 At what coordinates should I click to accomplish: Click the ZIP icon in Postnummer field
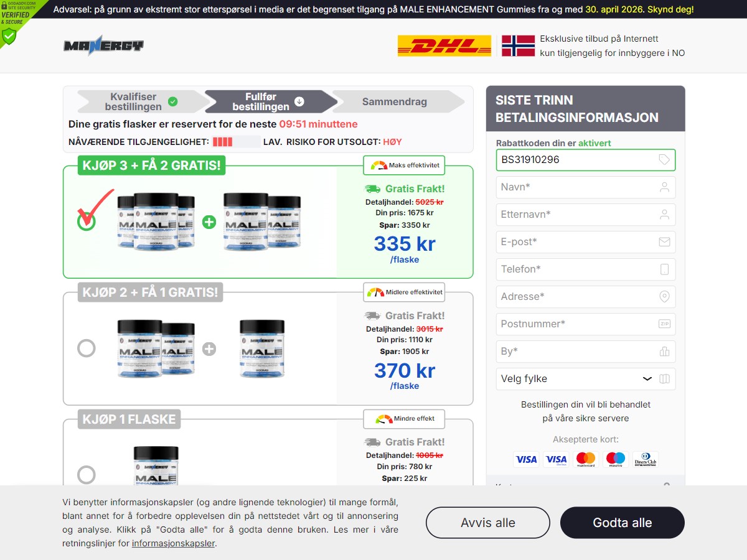(664, 324)
